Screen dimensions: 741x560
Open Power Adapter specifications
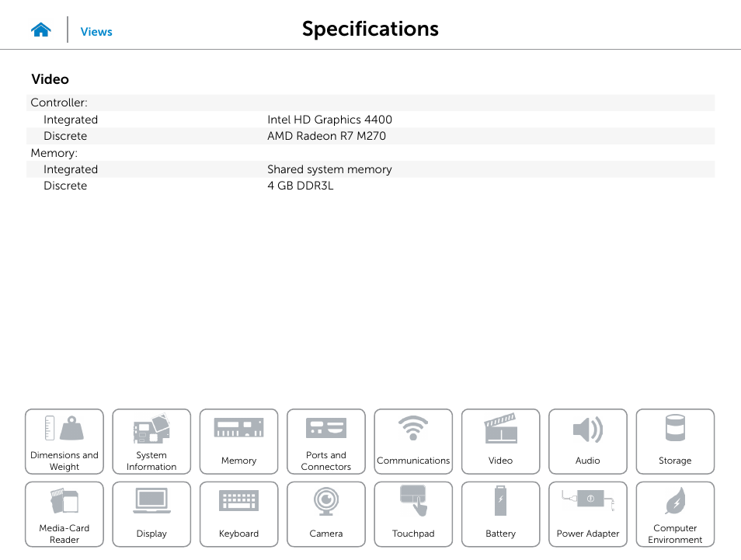(588, 514)
